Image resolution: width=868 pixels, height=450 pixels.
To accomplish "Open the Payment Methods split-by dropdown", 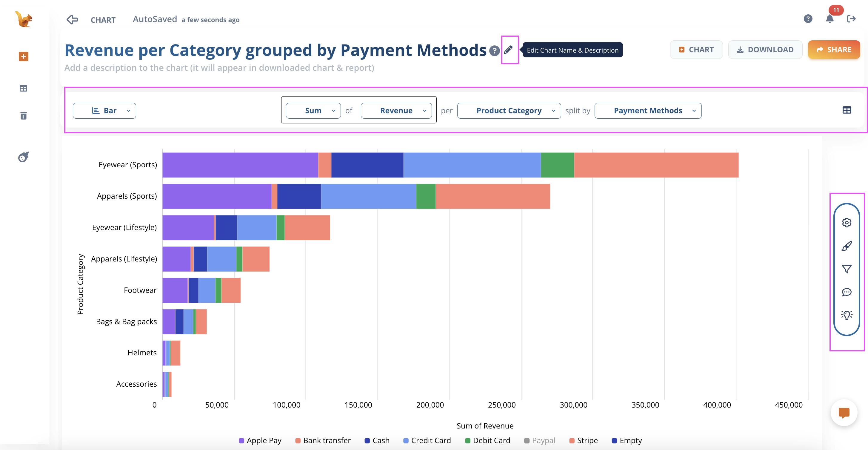I will click(x=647, y=110).
